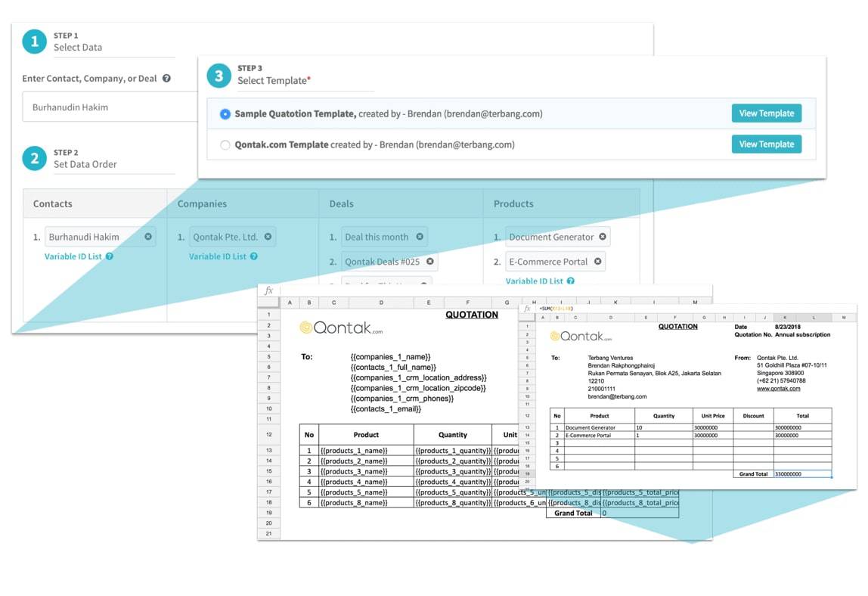Screen dimensions: 868x596
Task: Open Variable ID List under Contacts
Action: click(73, 256)
